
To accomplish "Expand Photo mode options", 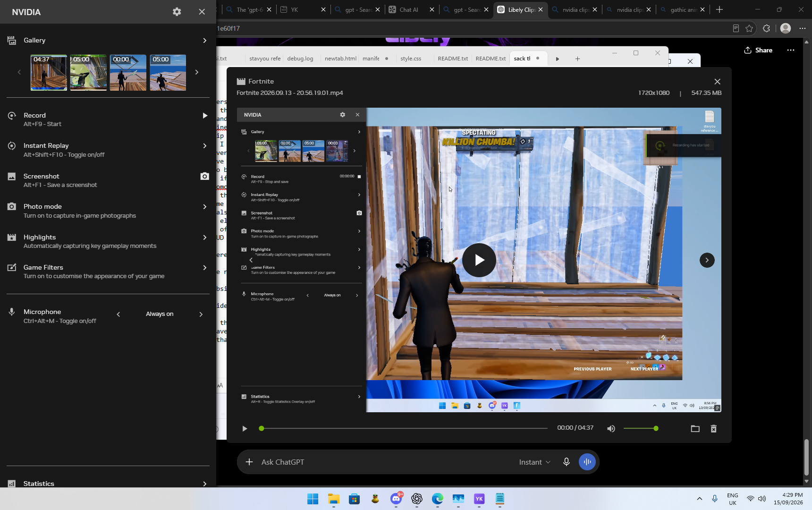I will [204, 207].
